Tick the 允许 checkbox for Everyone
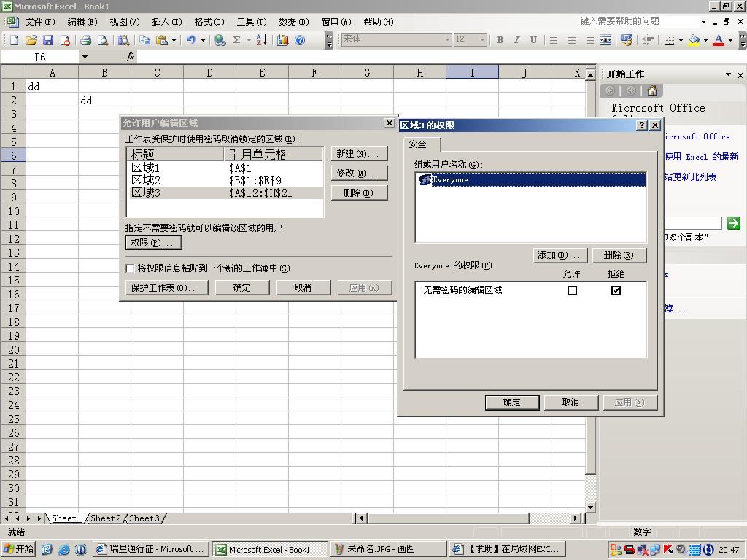Viewport: 747px width, 560px height. pyautogui.click(x=572, y=290)
